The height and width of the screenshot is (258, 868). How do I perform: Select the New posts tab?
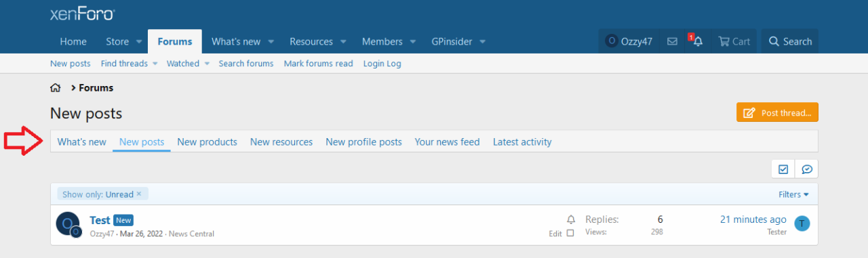pos(142,142)
